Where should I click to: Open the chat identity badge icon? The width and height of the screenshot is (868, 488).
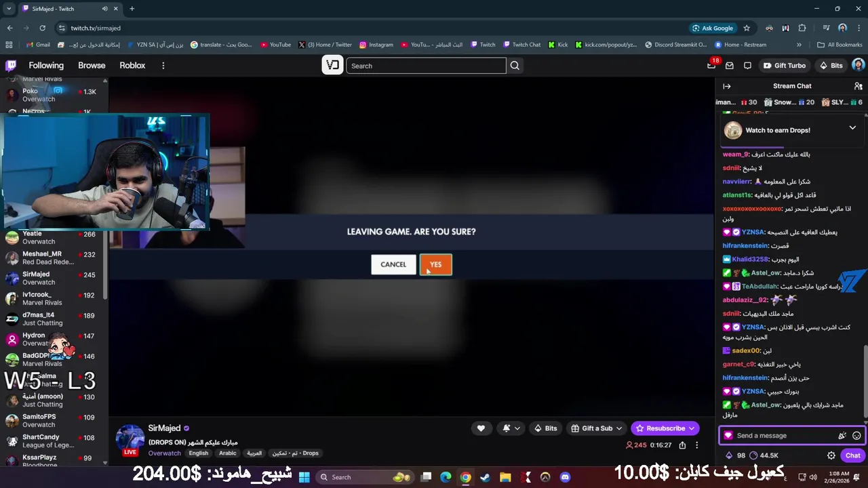[728, 436]
